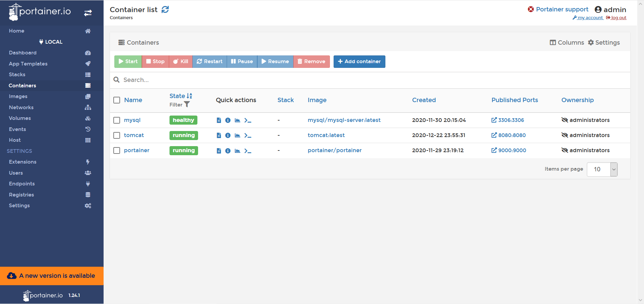Sort table by Name column
644x304 pixels.
click(x=133, y=100)
